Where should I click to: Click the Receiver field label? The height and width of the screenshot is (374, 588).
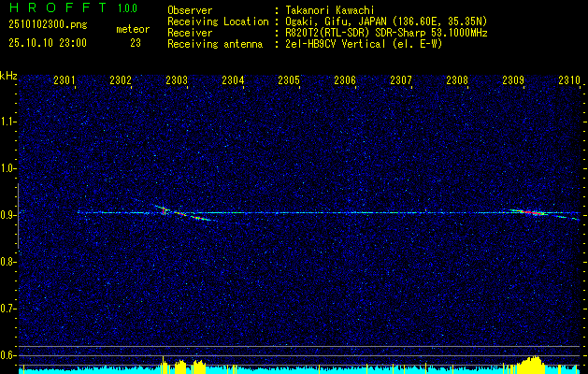tap(190, 33)
